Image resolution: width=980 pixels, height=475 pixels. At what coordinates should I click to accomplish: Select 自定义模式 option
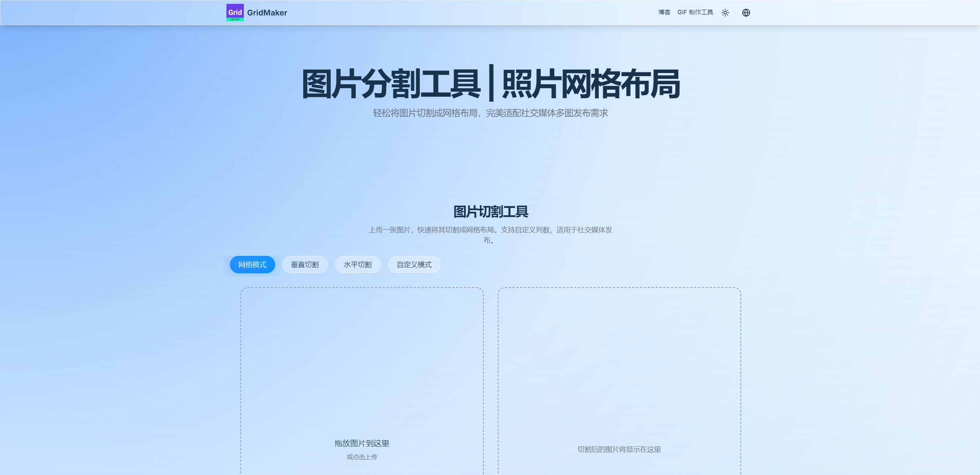(x=414, y=264)
